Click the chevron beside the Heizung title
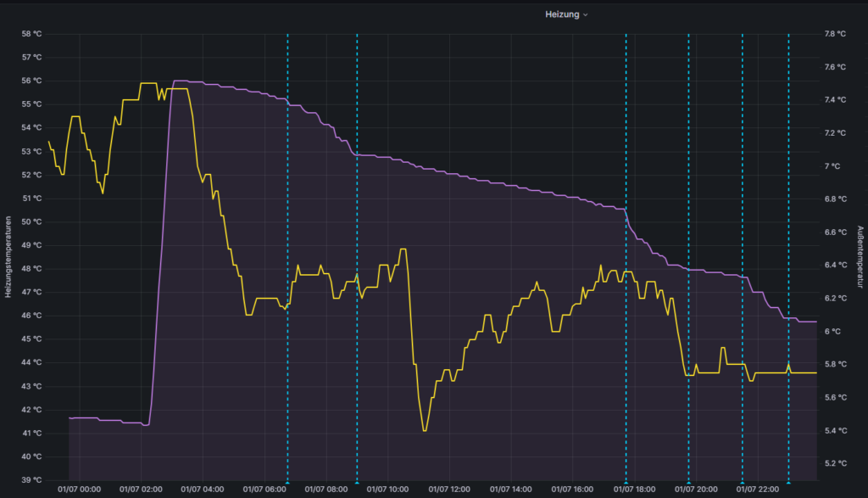 [585, 15]
